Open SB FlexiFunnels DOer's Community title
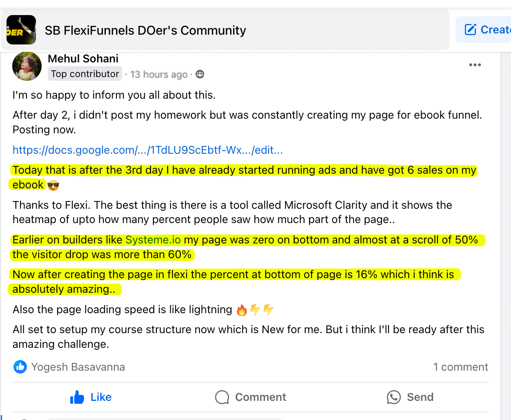Screen dimensions: 511x420 coord(145,31)
